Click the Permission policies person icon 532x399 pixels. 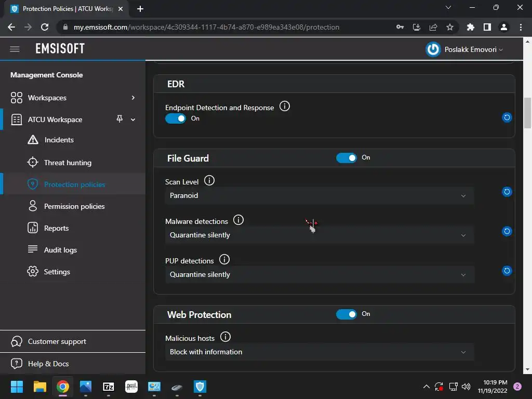tap(33, 206)
